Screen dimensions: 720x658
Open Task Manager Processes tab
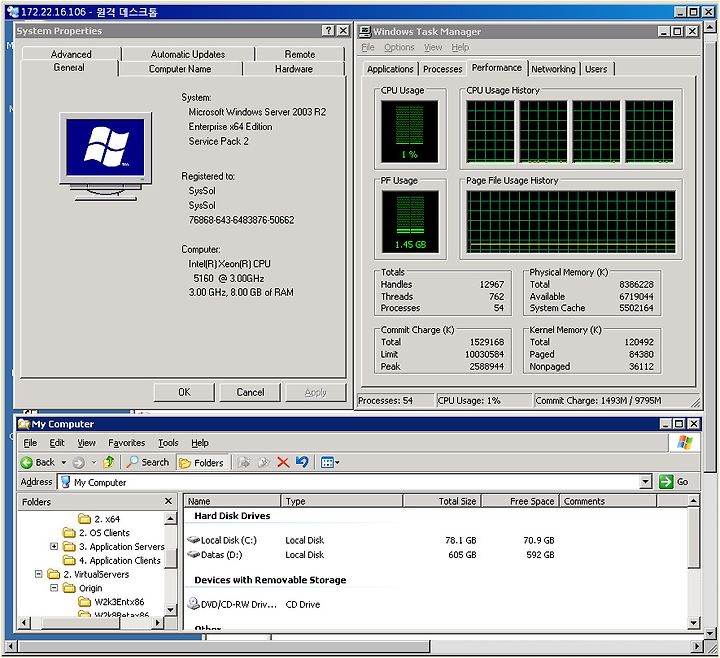pyautogui.click(x=443, y=69)
